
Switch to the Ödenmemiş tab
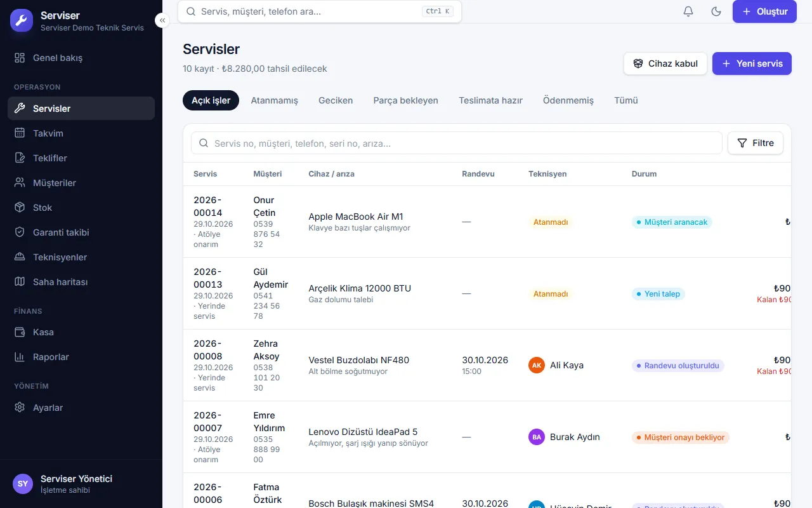click(x=568, y=100)
